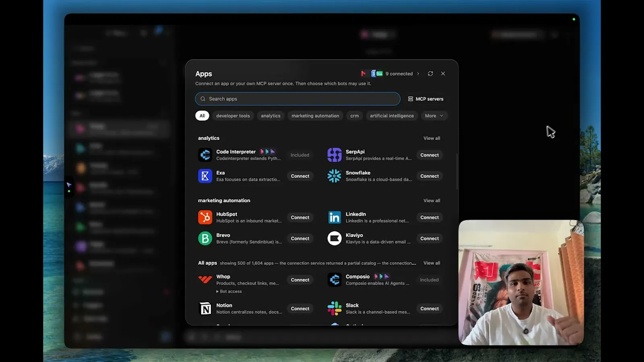Connect the LinkedIn app
Screen dimensions: 644x362
pyautogui.click(x=429, y=217)
